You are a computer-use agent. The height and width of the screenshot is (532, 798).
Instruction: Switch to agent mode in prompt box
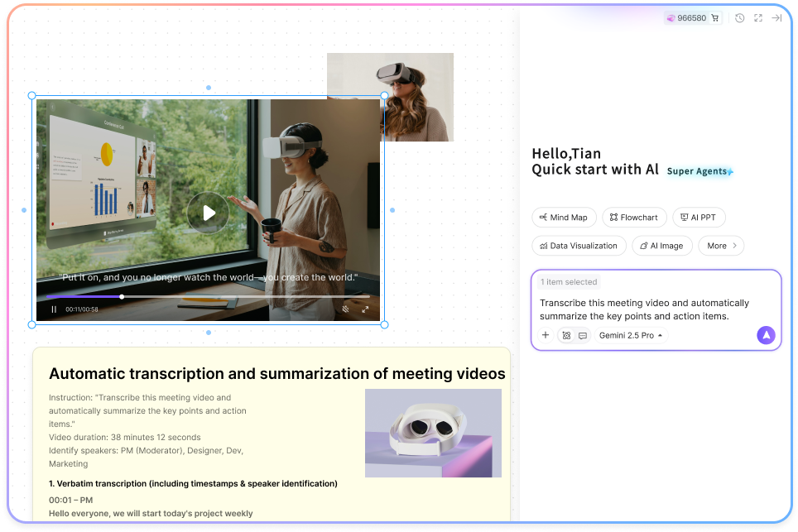(x=566, y=335)
